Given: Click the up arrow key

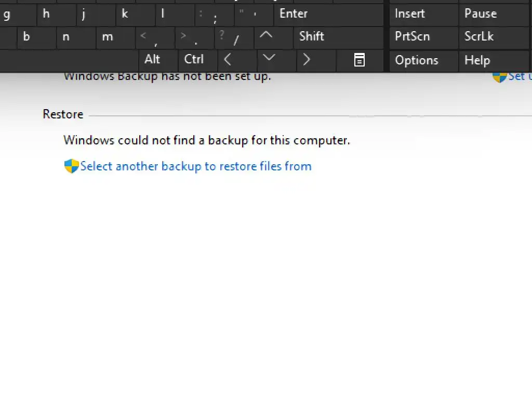Looking at the screenshot, I should (x=274, y=37).
